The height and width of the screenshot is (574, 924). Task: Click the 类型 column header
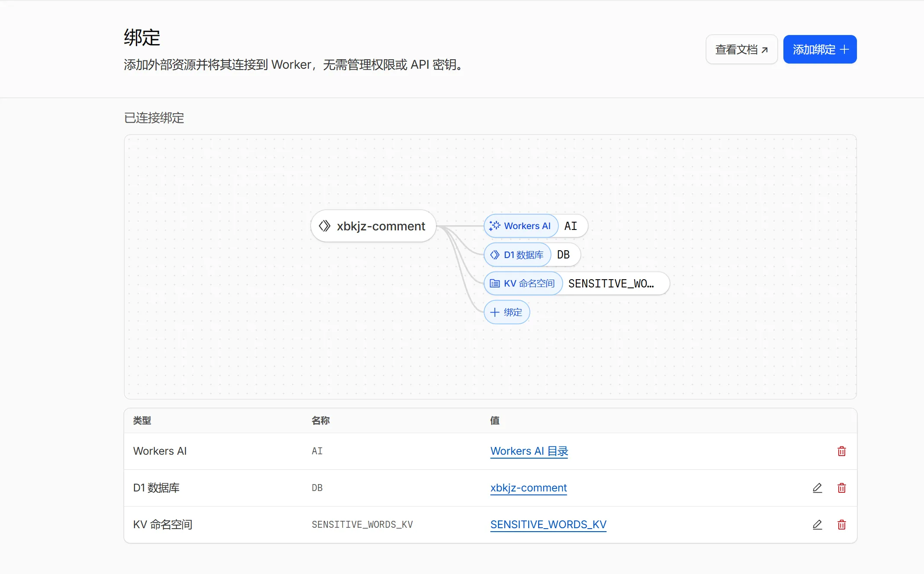(x=142, y=421)
